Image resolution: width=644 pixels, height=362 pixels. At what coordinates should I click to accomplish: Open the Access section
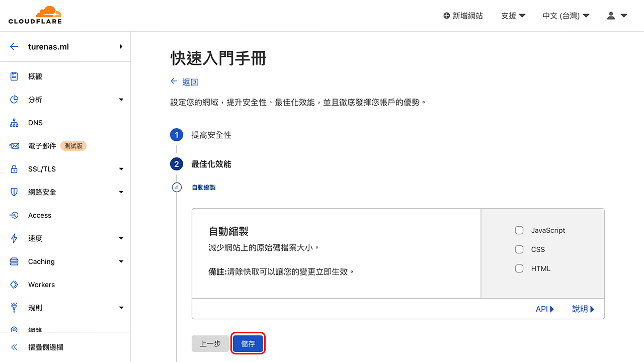point(40,215)
